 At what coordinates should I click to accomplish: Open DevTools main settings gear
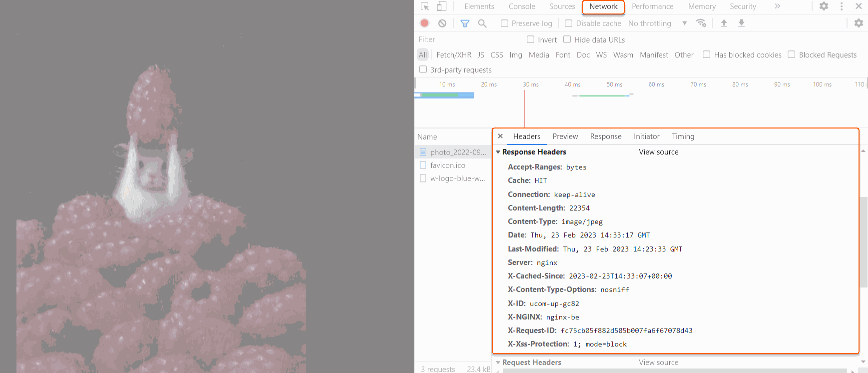824,6
